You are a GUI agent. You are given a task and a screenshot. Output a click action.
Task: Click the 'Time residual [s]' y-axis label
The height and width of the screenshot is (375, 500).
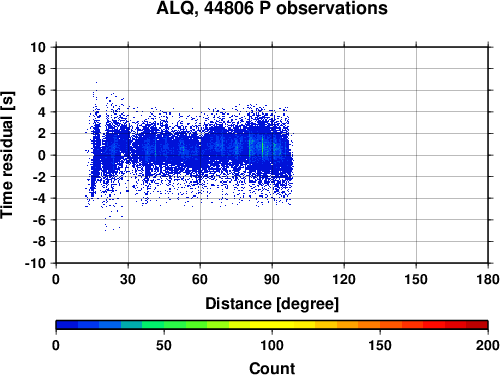click(x=7, y=155)
